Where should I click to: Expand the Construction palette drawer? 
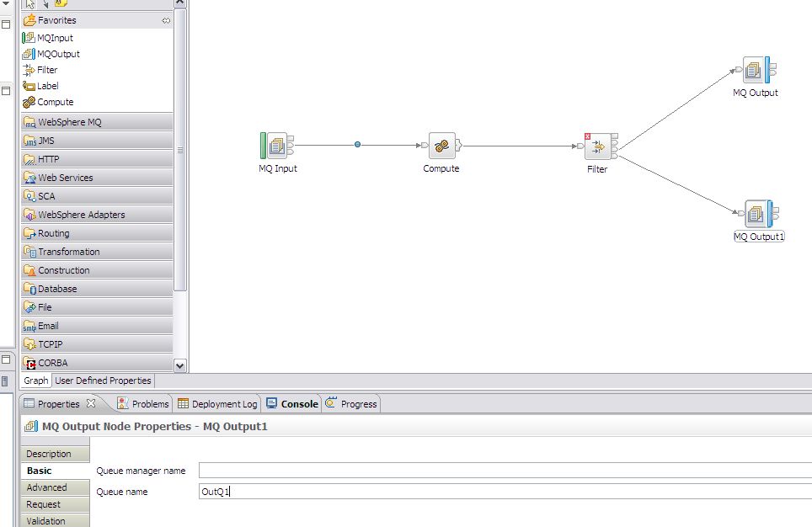tap(97, 270)
